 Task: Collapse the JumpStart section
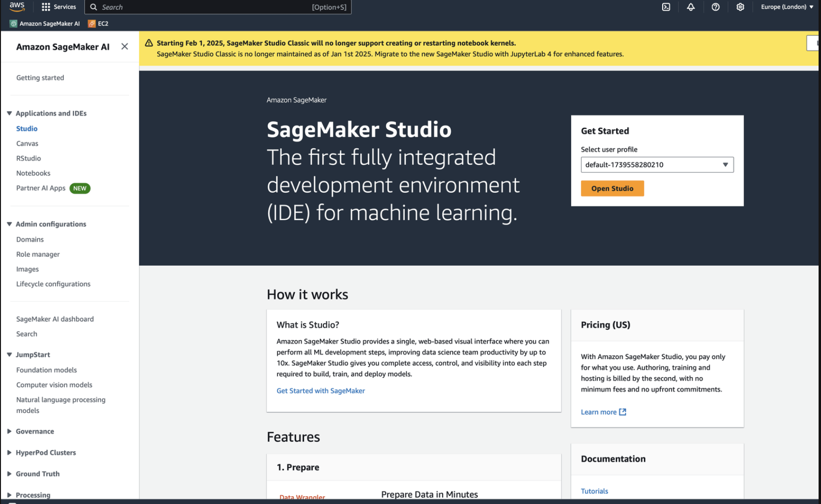pyautogui.click(x=9, y=355)
